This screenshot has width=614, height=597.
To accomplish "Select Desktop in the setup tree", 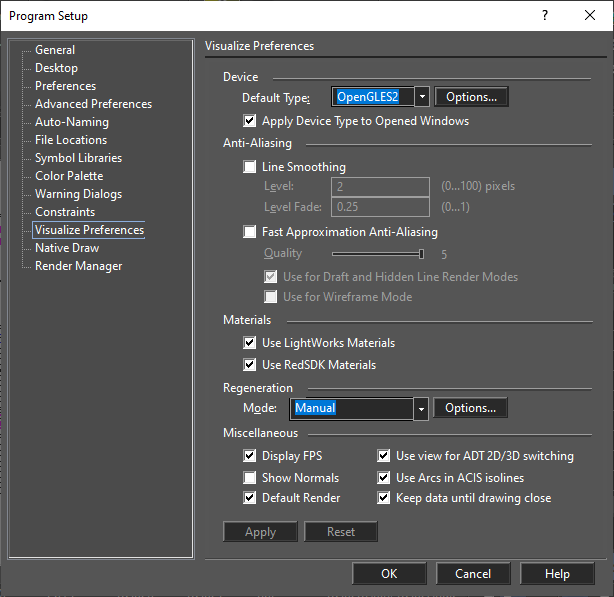I will pyautogui.click(x=56, y=68).
